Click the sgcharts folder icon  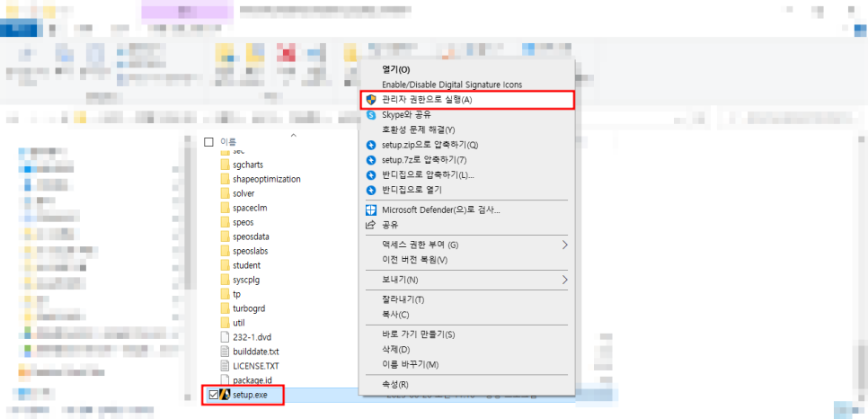click(x=225, y=165)
